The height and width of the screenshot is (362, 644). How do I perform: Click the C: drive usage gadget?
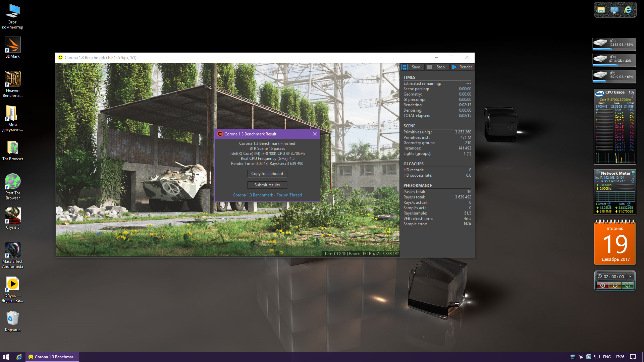tap(614, 44)
